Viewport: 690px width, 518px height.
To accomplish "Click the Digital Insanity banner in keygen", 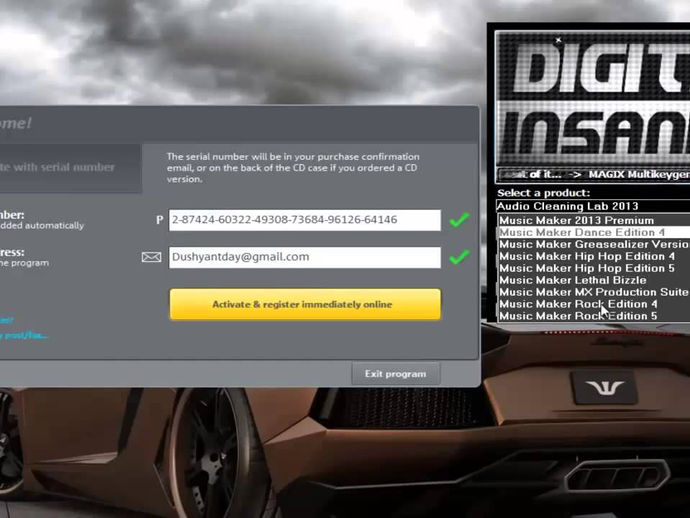I will (x=593, y=98).
